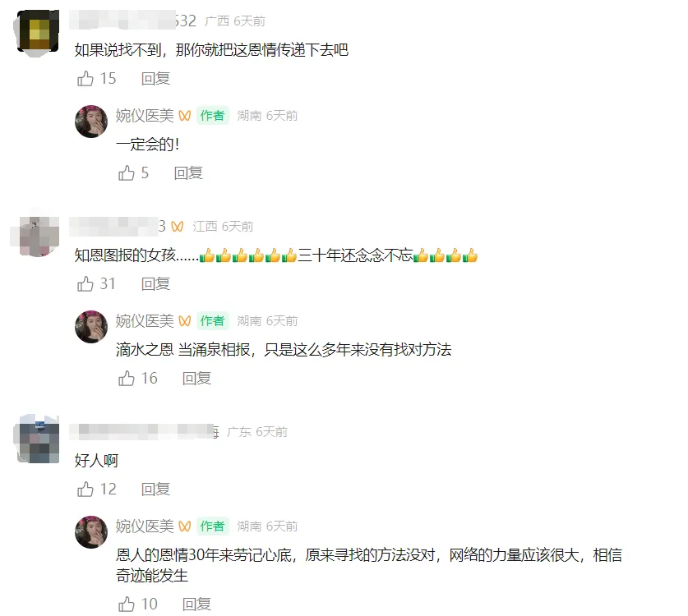Like the comment with 15 likes
The height and width of the screenshot is (616, 688).
pos(85,79)
